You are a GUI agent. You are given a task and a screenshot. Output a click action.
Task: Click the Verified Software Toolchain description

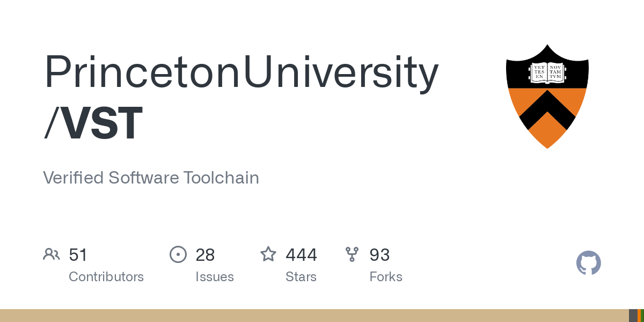(x=151, y=178)
